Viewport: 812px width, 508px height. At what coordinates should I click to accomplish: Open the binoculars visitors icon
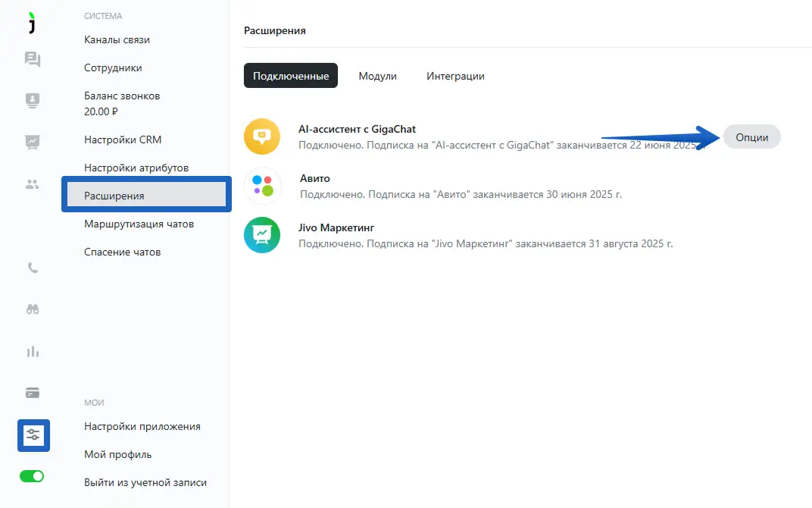pyautogui.click(x=33, y=309)
